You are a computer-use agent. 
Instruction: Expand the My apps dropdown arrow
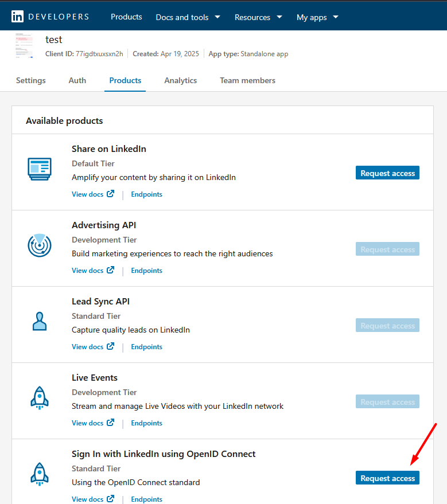pyautogui.click(x=336, y=17)
